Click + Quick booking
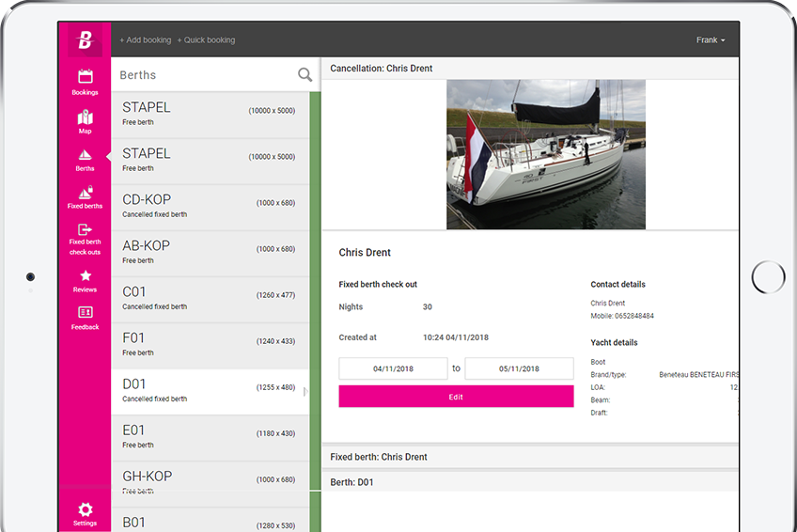 (207, 40)
